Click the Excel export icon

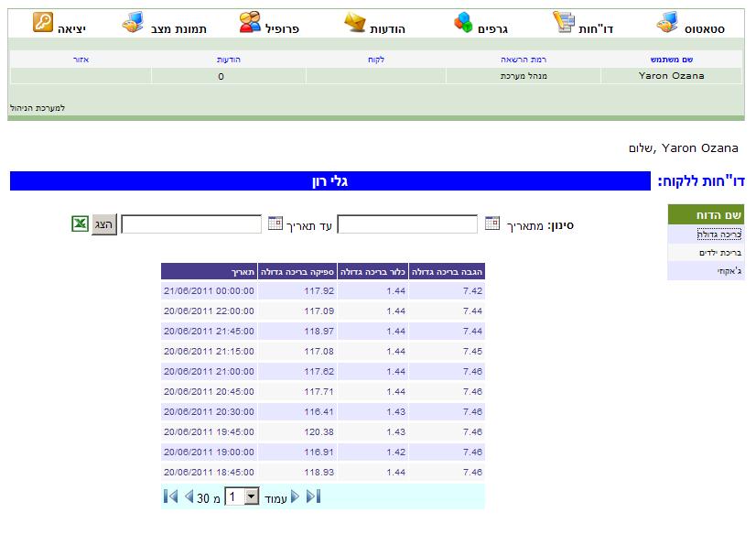[x=80, y=223]
